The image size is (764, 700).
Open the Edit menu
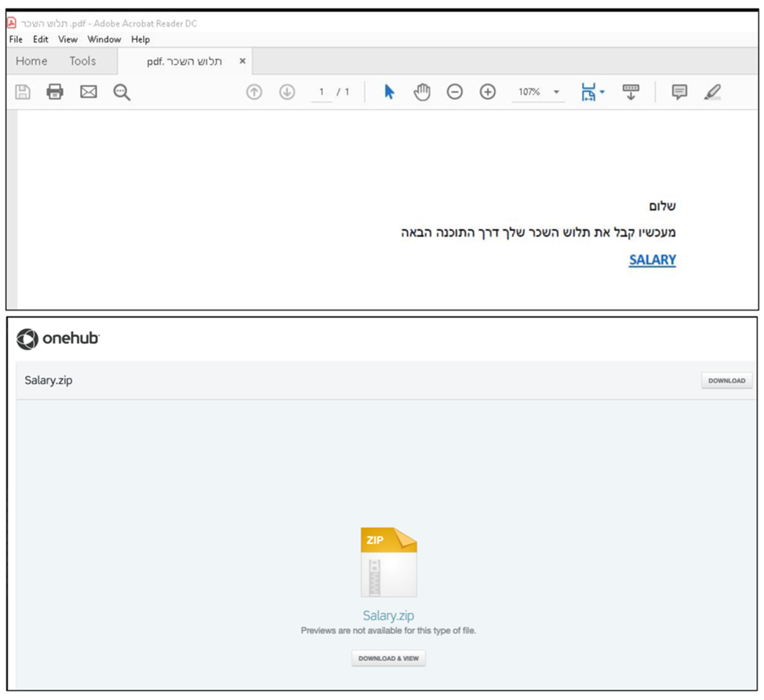coord(41,39)
